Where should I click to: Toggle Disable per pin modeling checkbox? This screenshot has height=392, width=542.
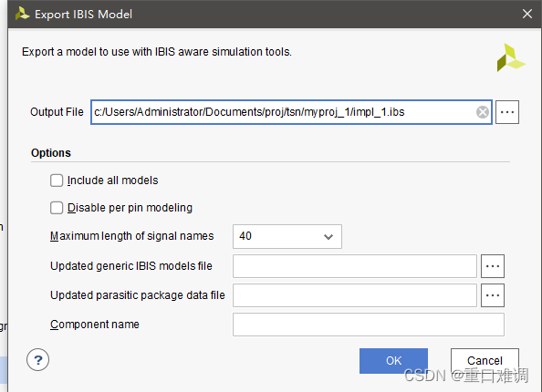click(57, 208)
